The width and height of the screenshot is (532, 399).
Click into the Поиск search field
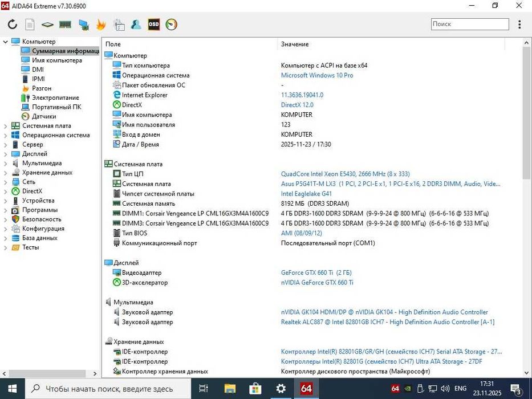click(470, 24)
